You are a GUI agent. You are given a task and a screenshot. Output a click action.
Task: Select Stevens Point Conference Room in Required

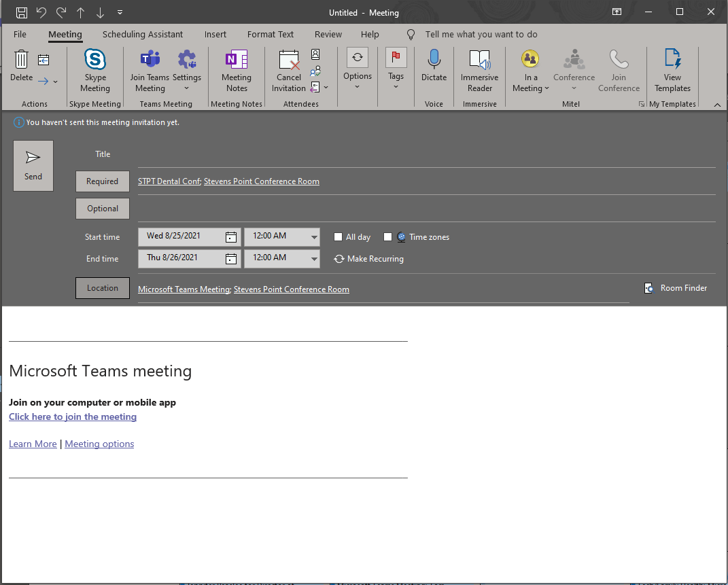262,181
